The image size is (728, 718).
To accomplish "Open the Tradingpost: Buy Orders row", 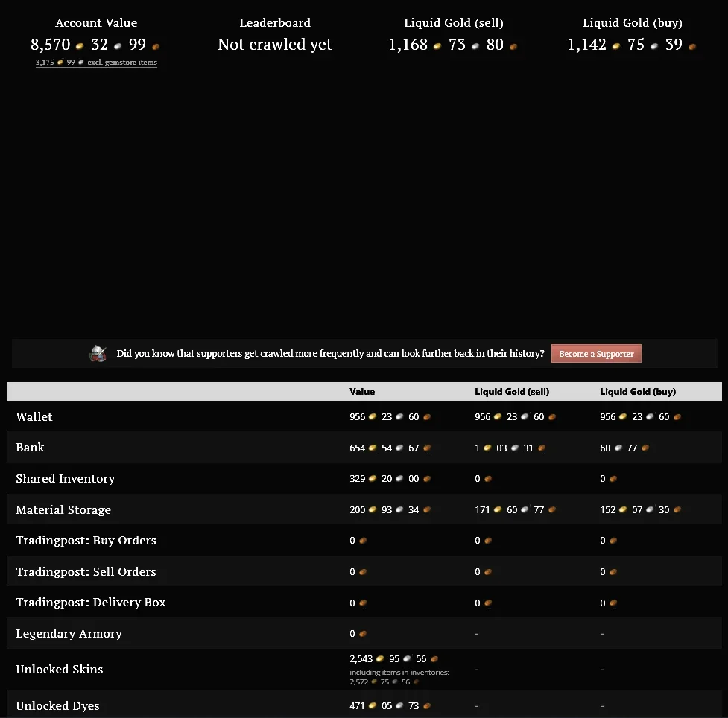I will coord(364,541).
